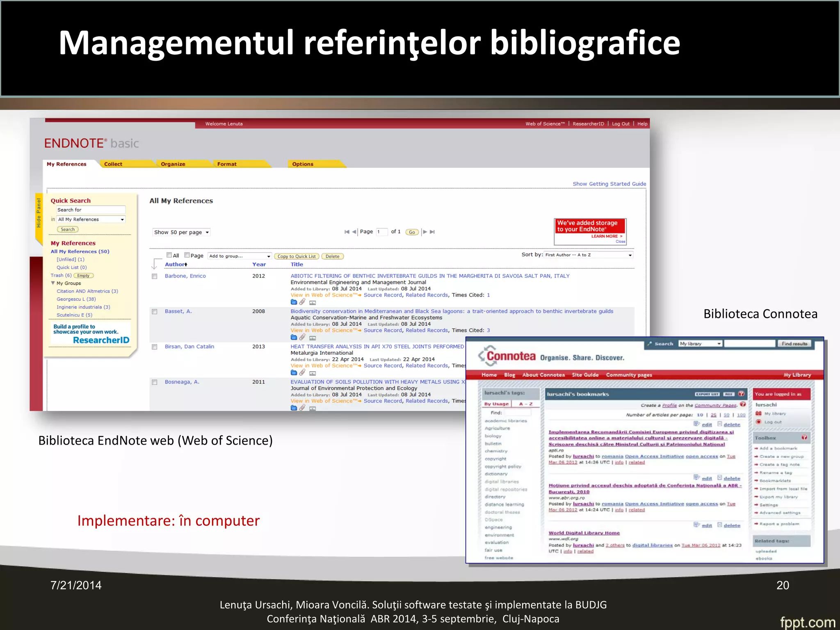Select the checkbox for Birsan, Dan Catalin
This screenshot has width=840, height=630.
[x=155, y=347]
